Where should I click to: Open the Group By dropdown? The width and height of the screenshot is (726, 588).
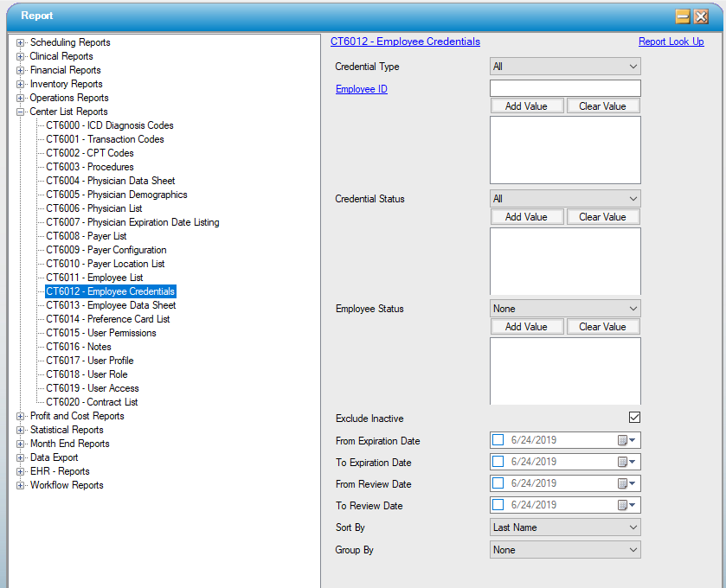click(x=565, y=550)
